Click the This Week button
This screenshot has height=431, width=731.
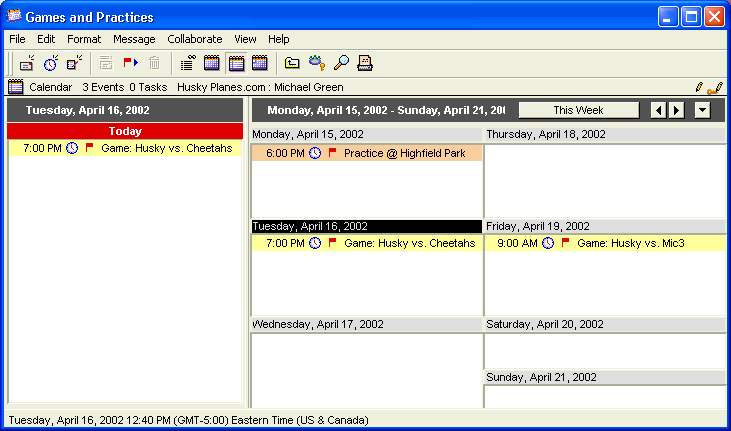pyautogui.click(x=578, y=110)
